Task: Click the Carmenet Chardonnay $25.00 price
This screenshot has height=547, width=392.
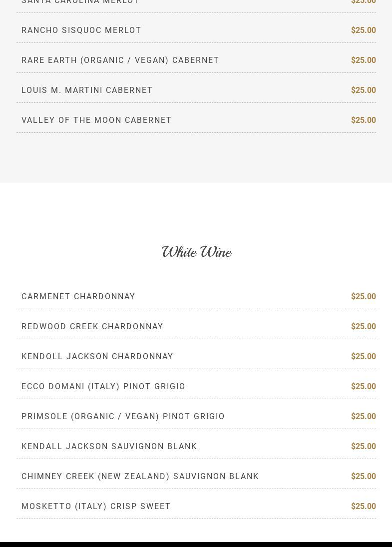Action: 363,297
